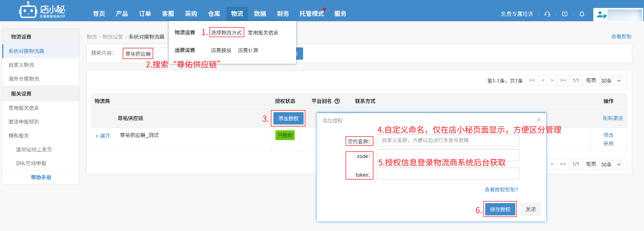644x231 pixels.
Task: Click the token input field
Action: coord(448,174)
